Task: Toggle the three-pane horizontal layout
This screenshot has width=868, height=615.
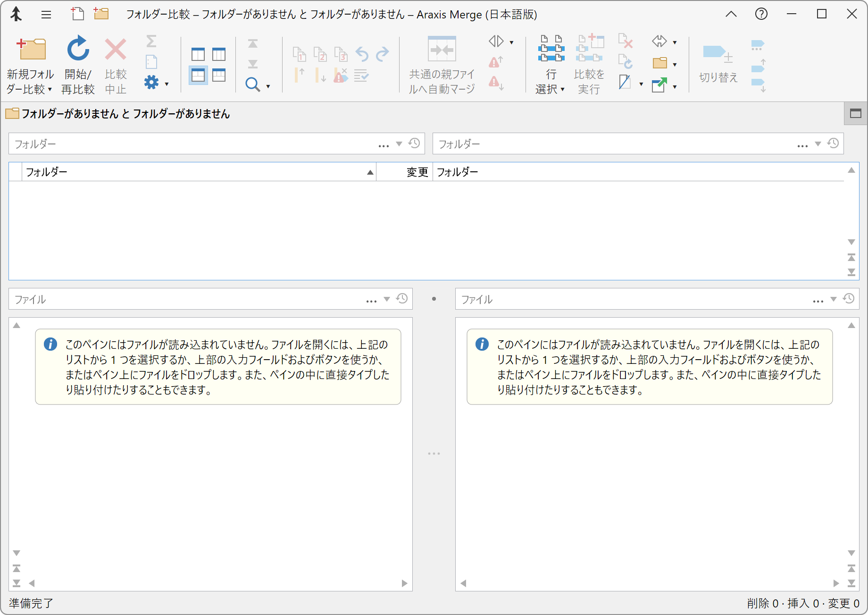Action: (219, 75)
